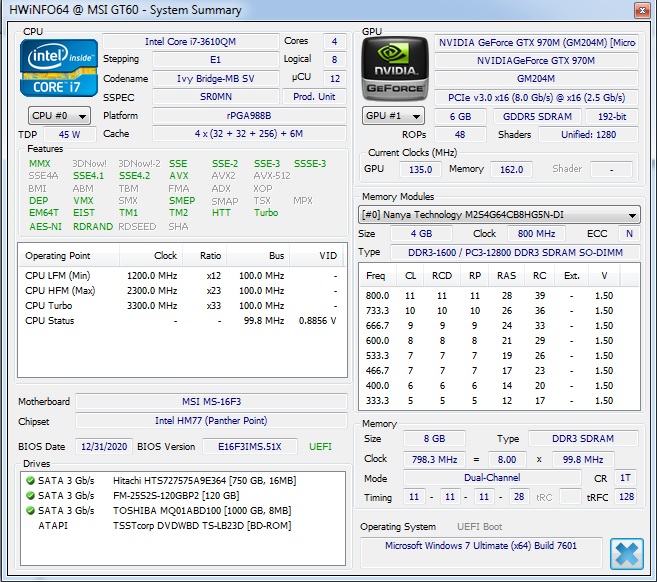Click the rPGA988B platform field
Viewport: 657px width, 582px height.
(249, 115)
